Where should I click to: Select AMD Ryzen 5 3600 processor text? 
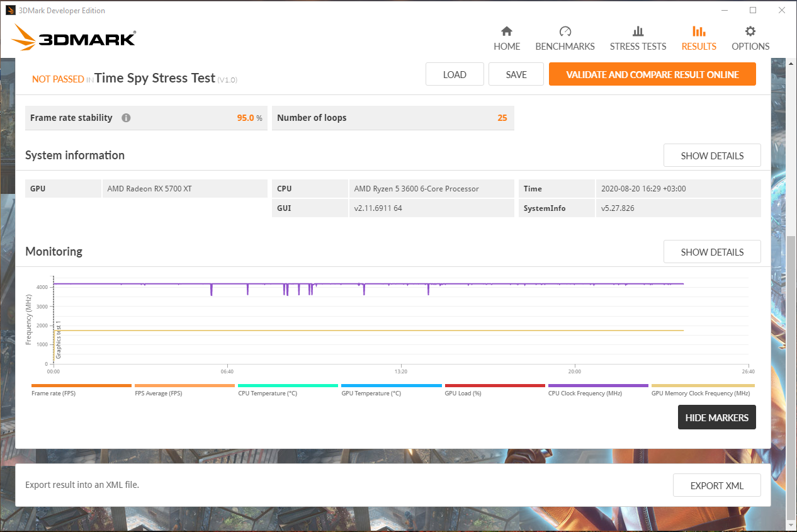pyautogui.click(x=416, y=189)
